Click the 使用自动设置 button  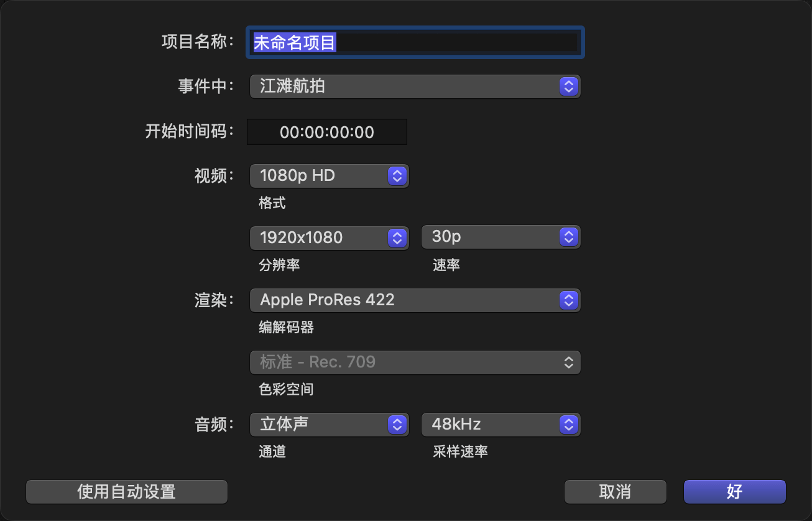click(127, 492)
